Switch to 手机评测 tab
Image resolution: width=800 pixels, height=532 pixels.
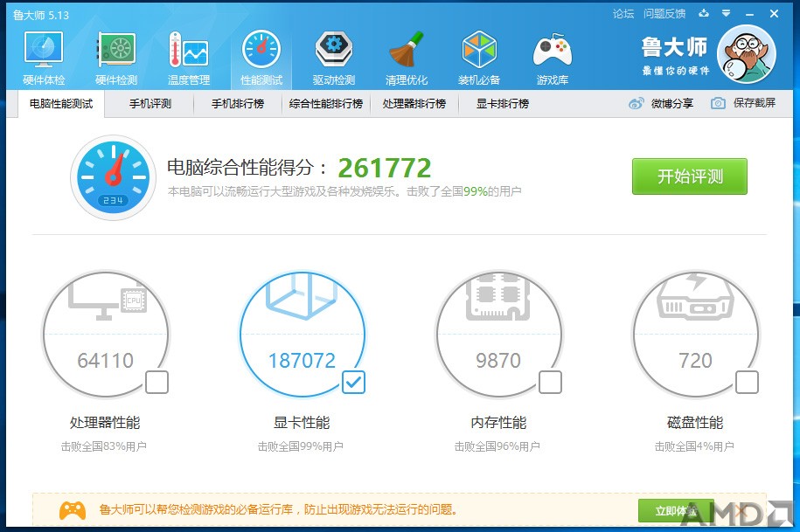[150, 103]
